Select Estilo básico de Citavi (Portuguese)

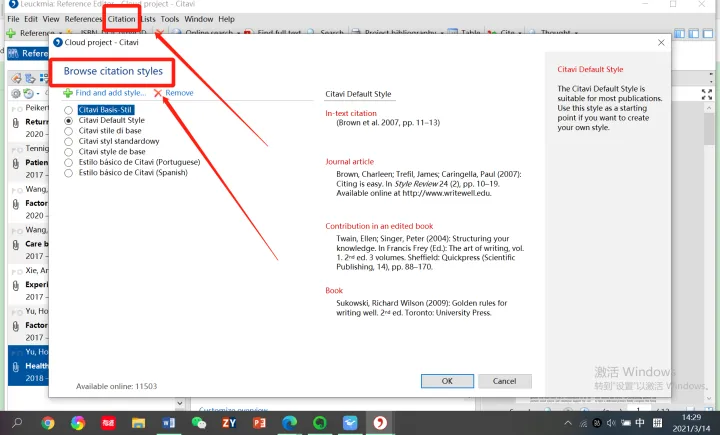(x=68, y=163)
